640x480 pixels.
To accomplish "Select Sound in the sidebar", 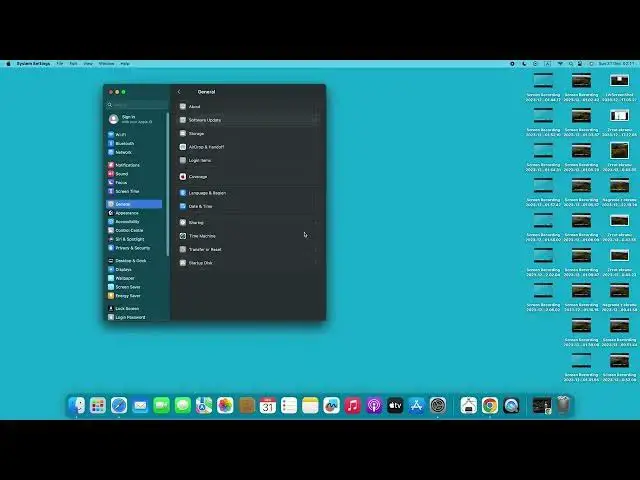I will coord(118,174).
